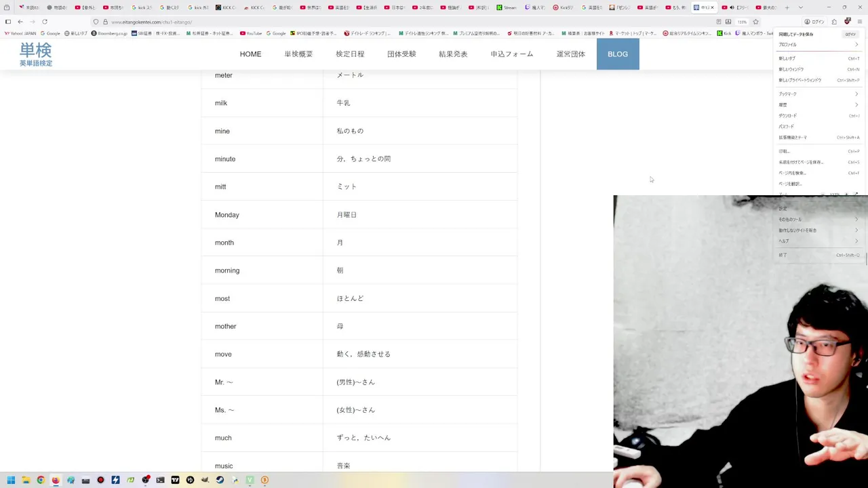Choose 新しいタブ in the browser menu
Screen dimensions: 868x488
[x=818, y=58]
